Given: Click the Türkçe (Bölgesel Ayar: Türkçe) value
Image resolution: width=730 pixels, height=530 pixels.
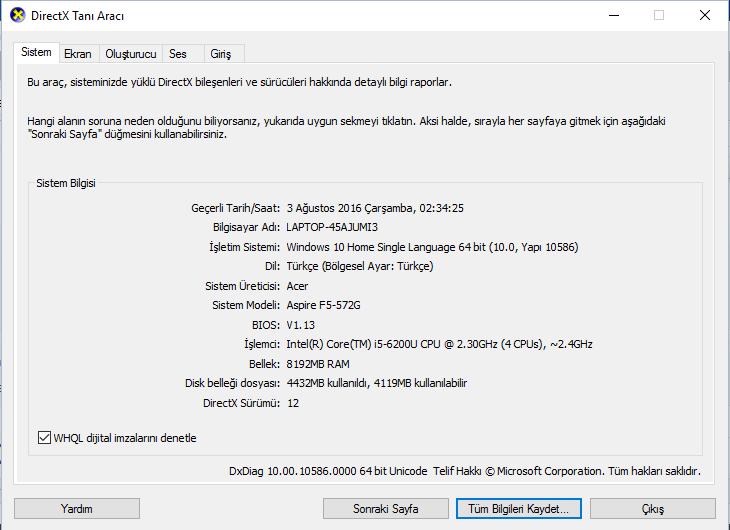Looking at the screenshot, I should 360,266.
